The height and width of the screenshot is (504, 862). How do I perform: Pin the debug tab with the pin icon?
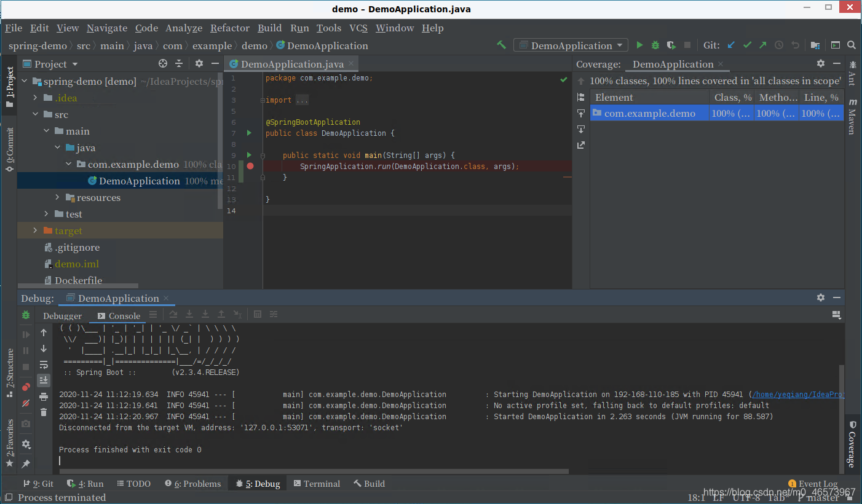26,464
